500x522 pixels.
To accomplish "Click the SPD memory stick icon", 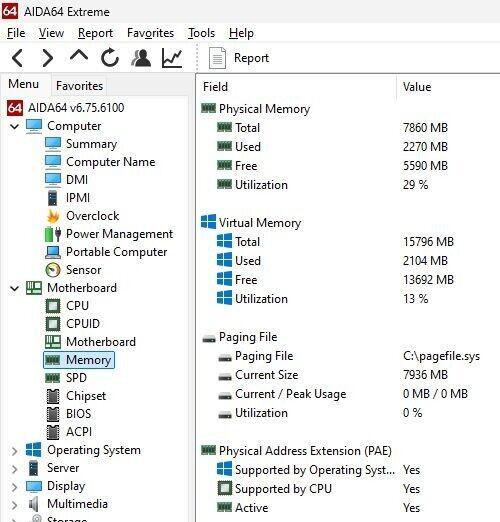I will coord(53,378).
